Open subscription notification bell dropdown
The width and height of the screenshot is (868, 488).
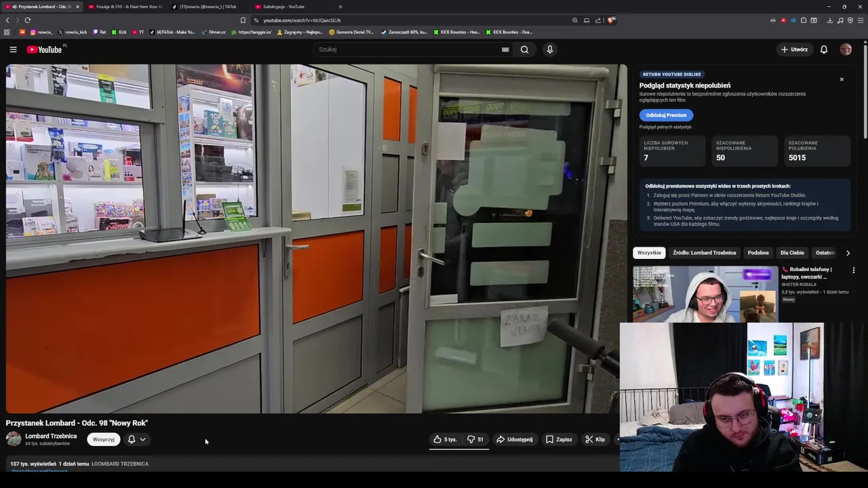[x=137, y=439]
